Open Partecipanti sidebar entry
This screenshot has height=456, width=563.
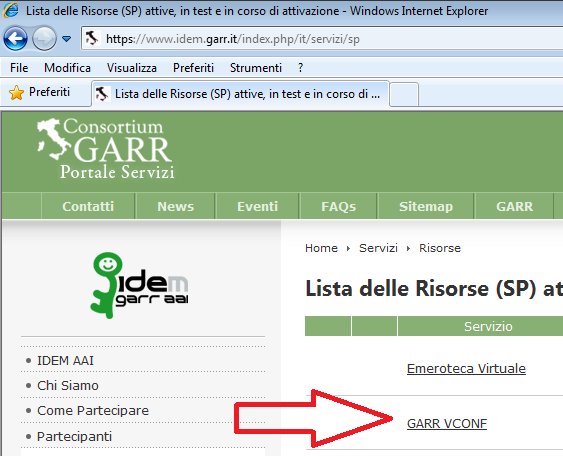(x=74, y=436)
